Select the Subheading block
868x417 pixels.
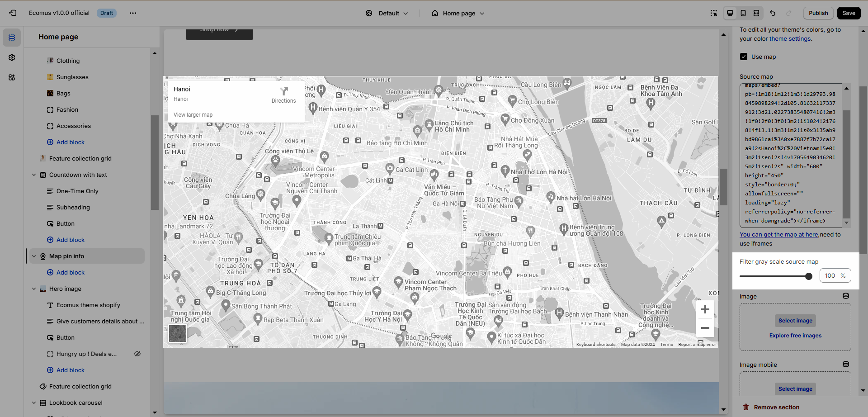(73, 207)
